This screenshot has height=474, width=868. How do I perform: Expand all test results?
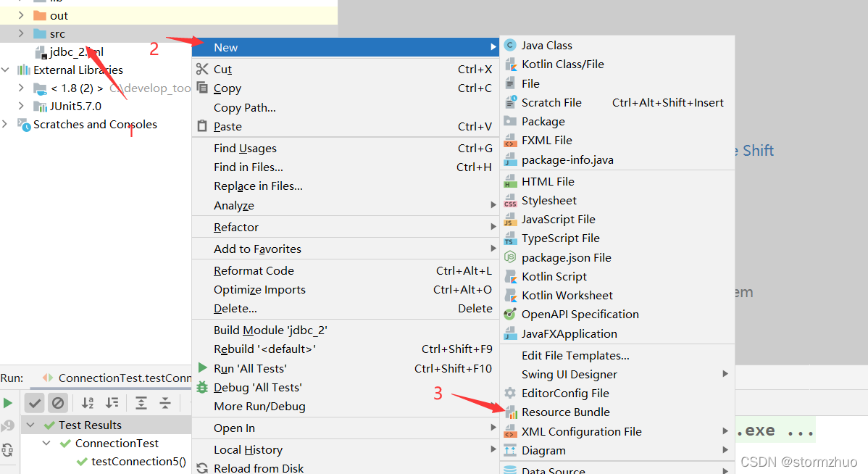(x=141, y=403)
